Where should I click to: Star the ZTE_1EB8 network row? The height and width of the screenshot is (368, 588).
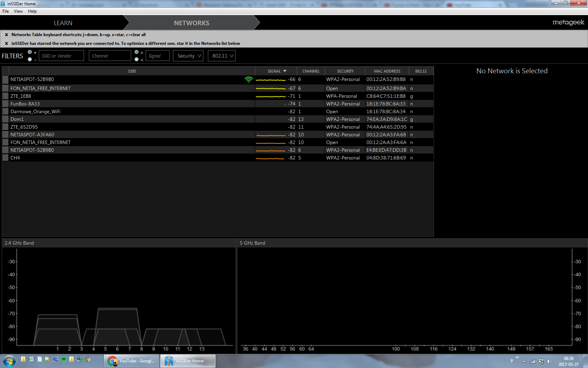[5, 96]
